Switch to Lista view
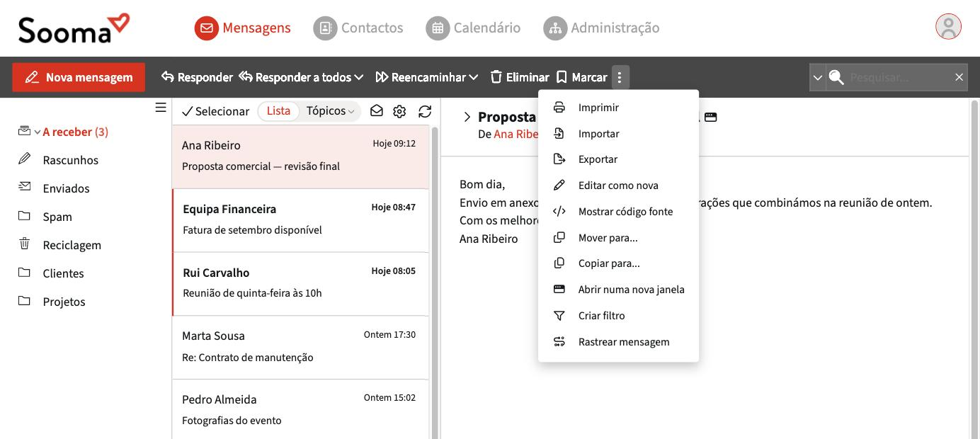This screenshot has height=439, width=980. 278,111
